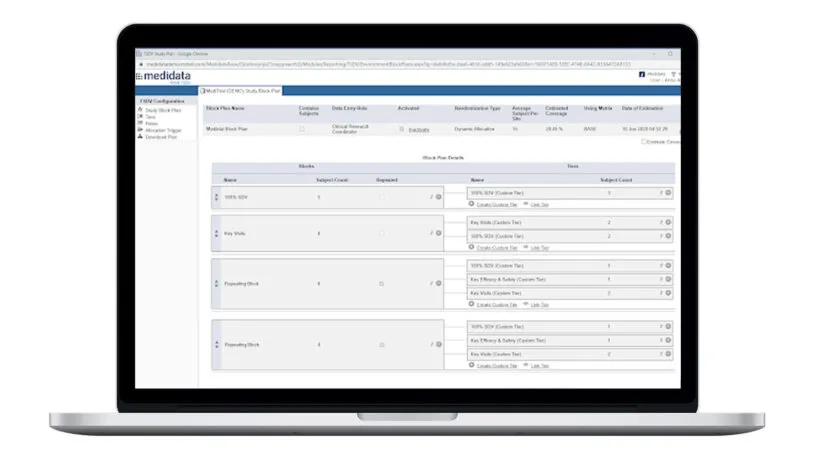The width and height of the screenshot is (816, 458).
Task: Open Study Block Plan in sidebar
Action: click(163, 110)
